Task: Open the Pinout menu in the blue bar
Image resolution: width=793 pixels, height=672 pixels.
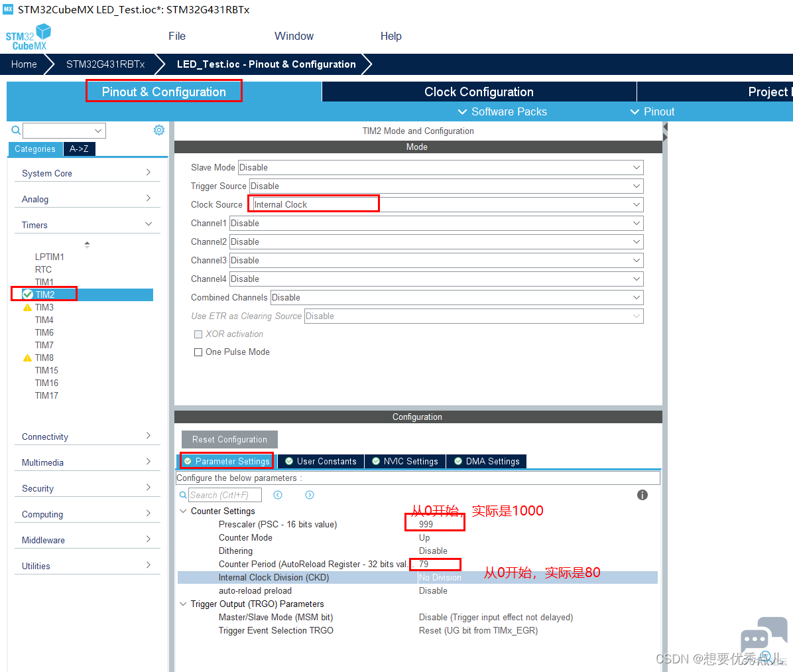Action: 652,111
